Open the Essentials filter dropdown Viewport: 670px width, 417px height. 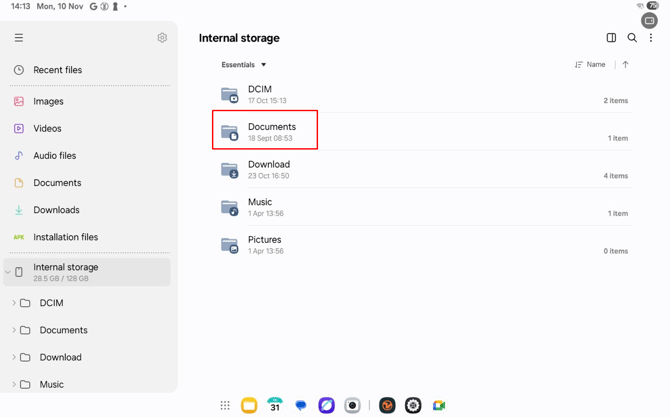(244, 65)
